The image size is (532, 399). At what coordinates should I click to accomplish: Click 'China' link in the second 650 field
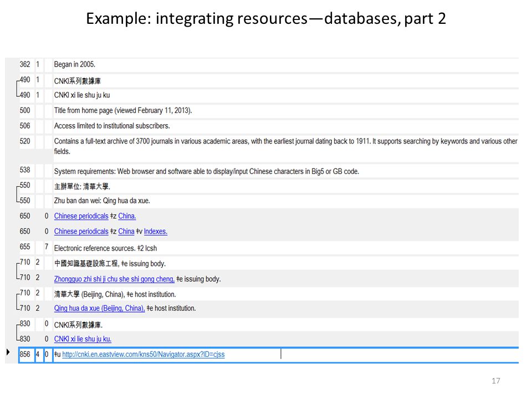pyautogui.click(x=126, y=232)
